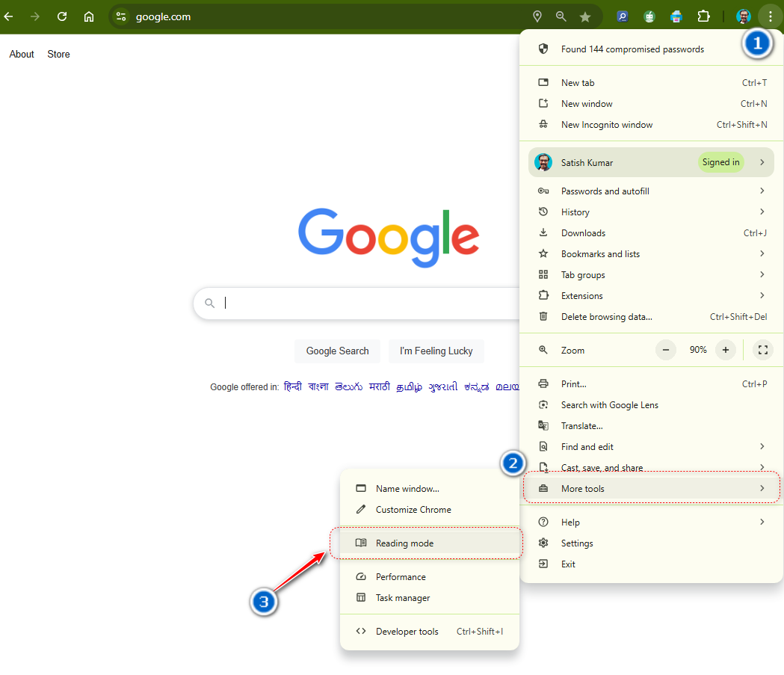Enter fullscreen with the Zoom row icon
784x675 pixels.
763,350
